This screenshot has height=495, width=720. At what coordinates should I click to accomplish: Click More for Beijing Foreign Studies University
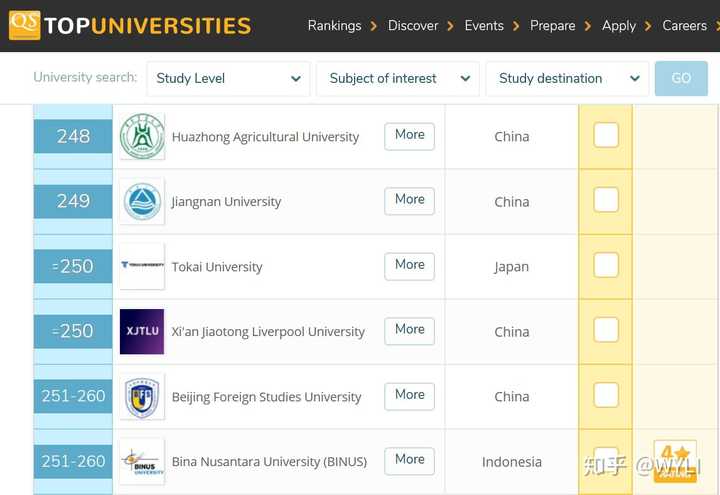pos(410,396)
